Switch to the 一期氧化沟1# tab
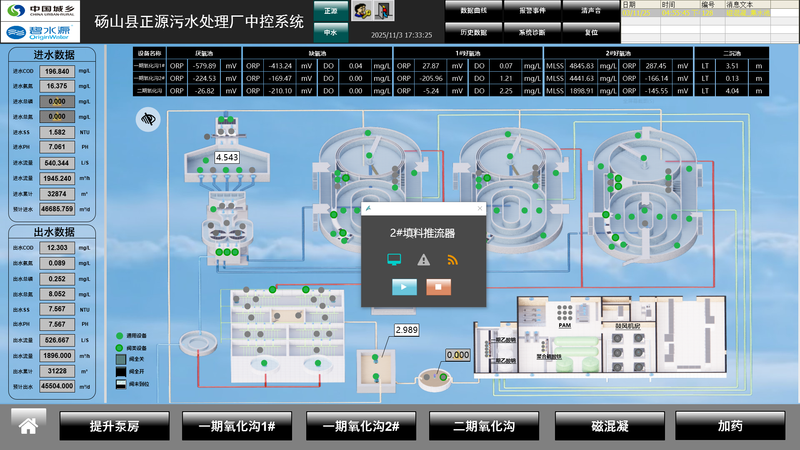The height and width of the screenshot is (450, 800). [237, 426]
